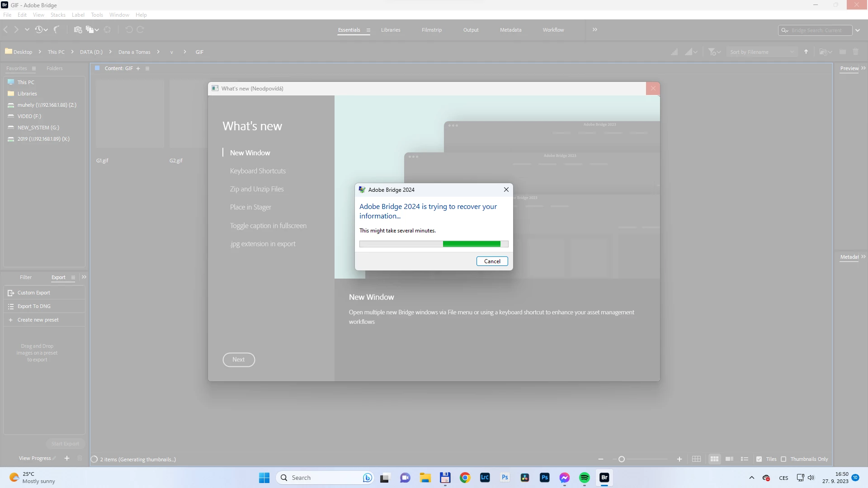Image resolution: width=868 pixels, height=488 pixels.
Task: Click the boomerang return icon
Action: pyautogui.click(x=56, y=29)
